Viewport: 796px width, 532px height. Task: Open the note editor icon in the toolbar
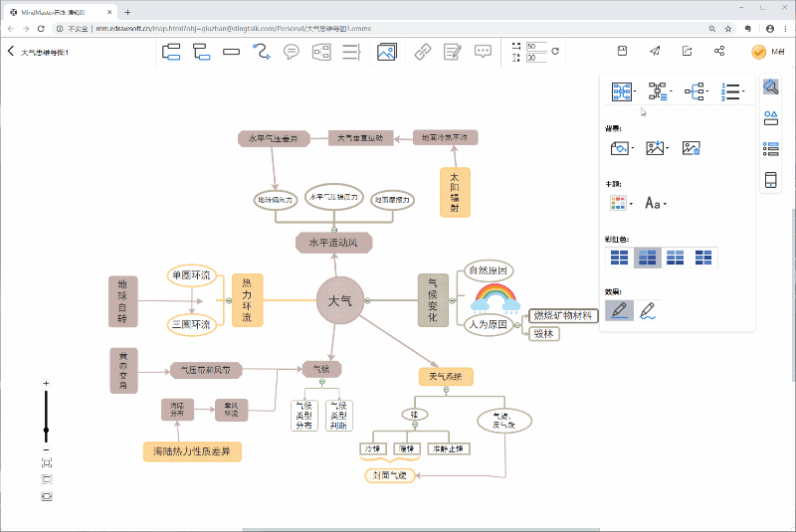click(453, 51)
